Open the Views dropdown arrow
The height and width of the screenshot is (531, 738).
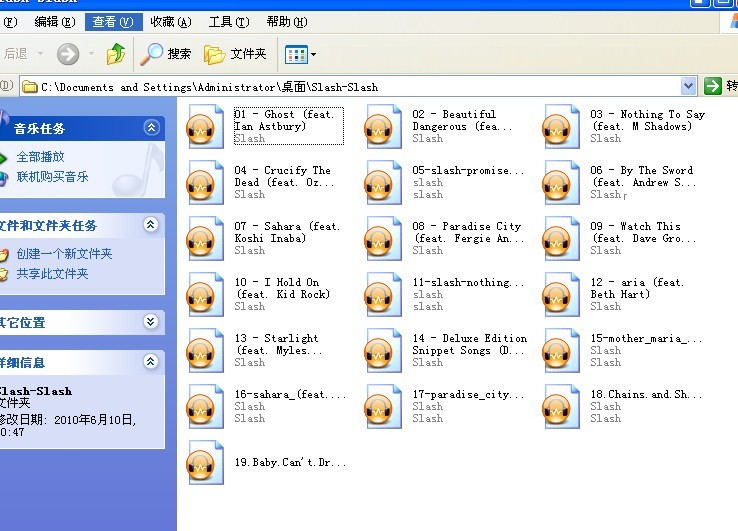pos(313,55)
